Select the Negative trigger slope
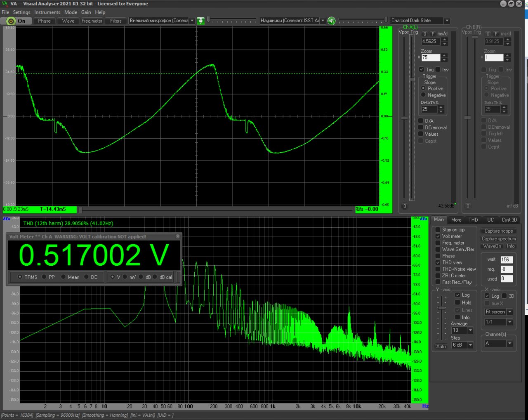The width and height of the screenshot is (528, 420). click(423, 95)
